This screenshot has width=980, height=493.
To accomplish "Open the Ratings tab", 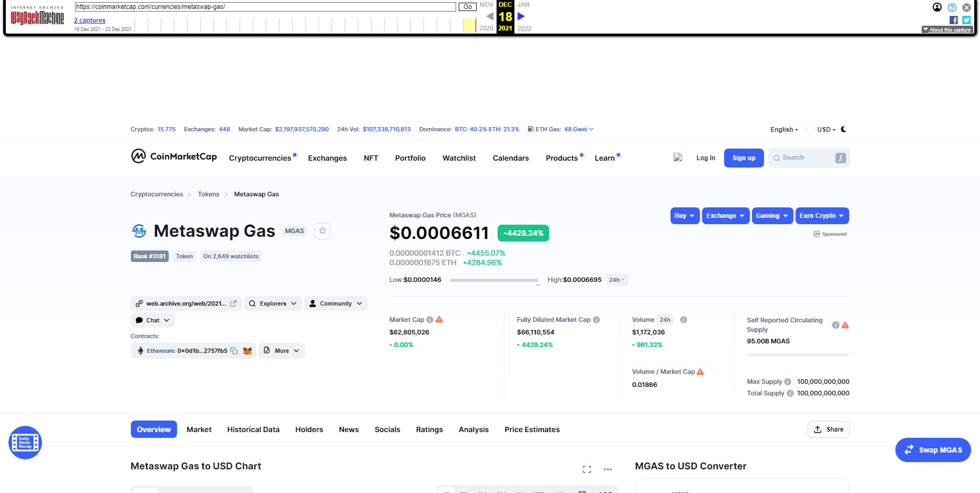I will click(x=429, y=429).
